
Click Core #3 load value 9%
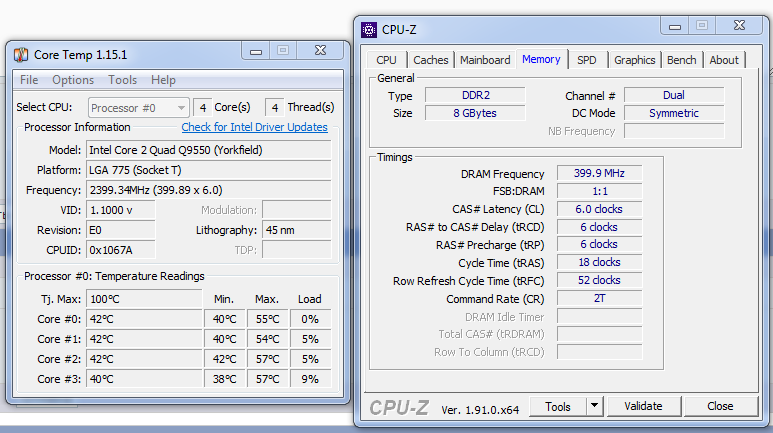coord(310,379)
